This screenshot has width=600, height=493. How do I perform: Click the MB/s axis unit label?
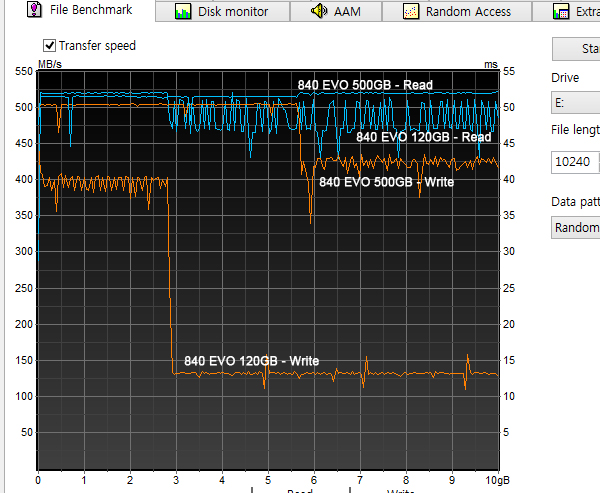[50, 65]
